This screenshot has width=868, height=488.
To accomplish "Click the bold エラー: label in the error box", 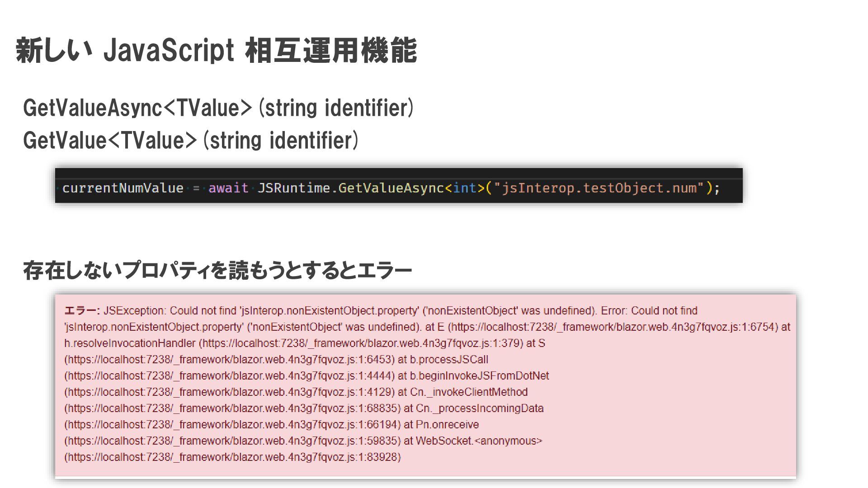I will tap(82, 311).
